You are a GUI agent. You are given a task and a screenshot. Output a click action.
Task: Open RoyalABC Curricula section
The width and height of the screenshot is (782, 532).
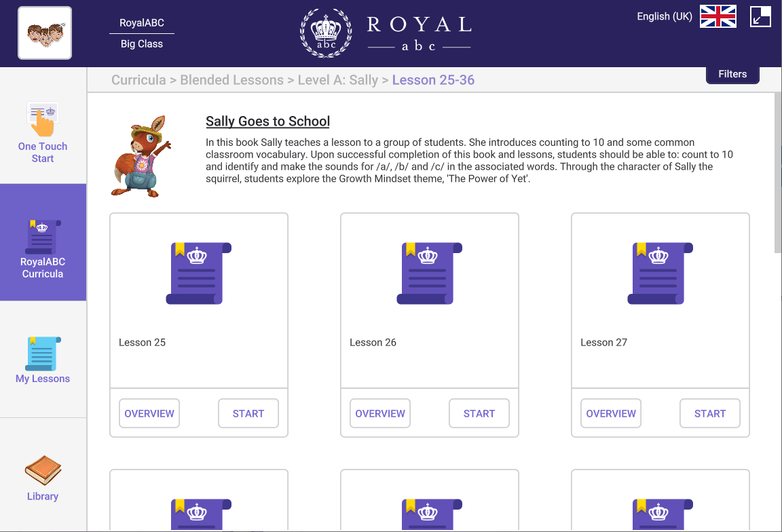tap(43, 242)
